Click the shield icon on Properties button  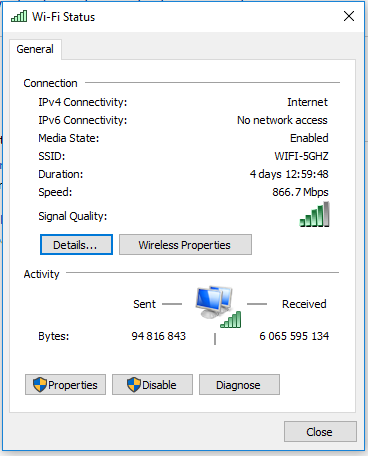[x=40, y=385]
